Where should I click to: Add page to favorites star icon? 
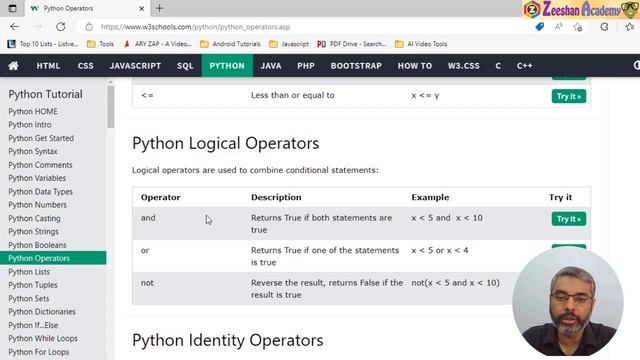coord(578,27)
